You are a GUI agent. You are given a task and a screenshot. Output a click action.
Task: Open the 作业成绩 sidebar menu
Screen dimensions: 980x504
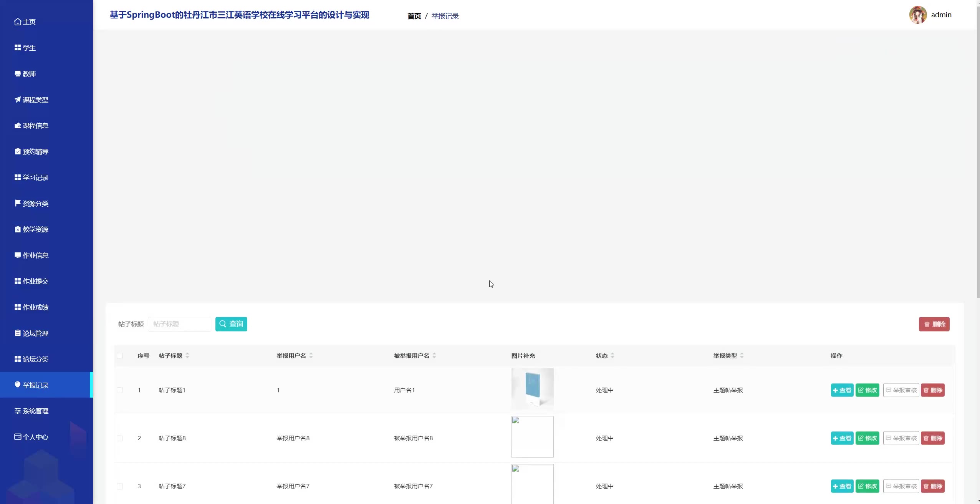(x=35, y=307)
